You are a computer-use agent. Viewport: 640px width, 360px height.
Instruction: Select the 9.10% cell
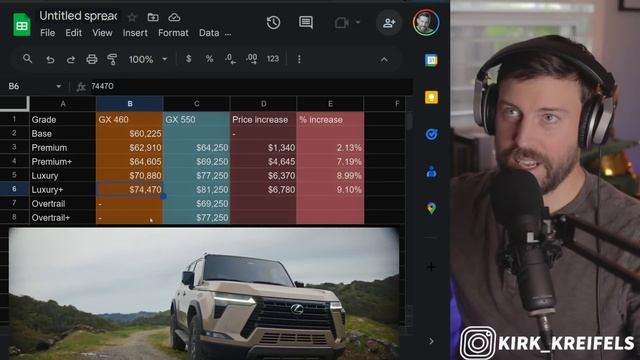click(330, 189)
